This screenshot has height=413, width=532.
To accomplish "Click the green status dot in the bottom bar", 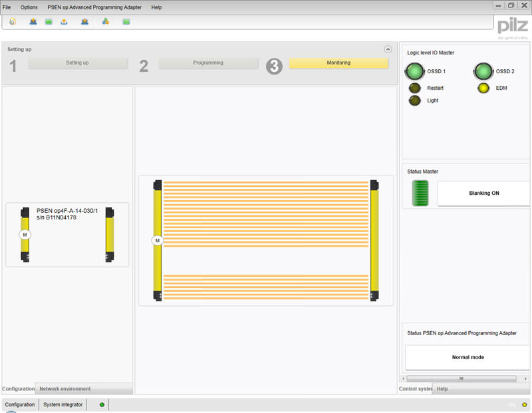I will pos(102,404).
